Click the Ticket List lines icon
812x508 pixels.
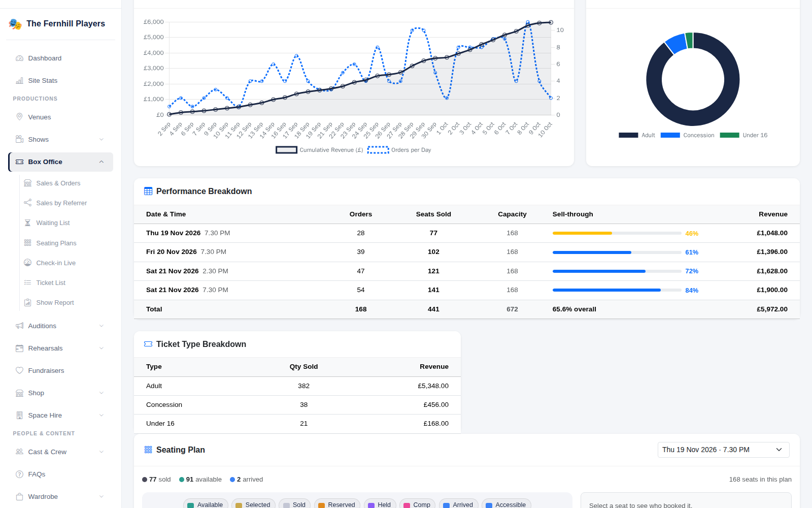coord(27,283)
